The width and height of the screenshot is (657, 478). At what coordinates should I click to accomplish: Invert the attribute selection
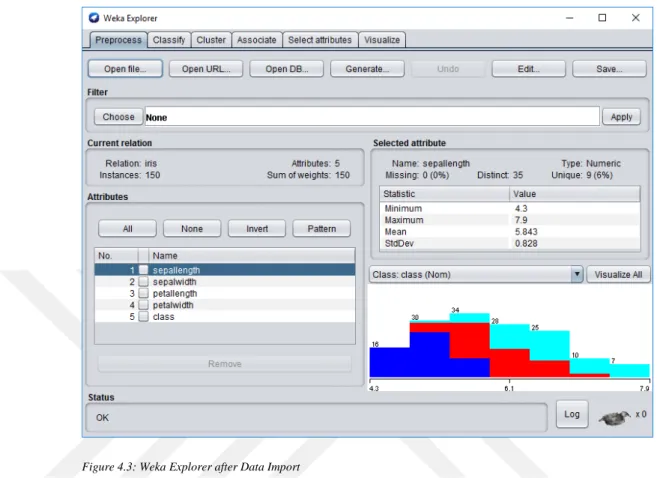(x=257, y=229)
